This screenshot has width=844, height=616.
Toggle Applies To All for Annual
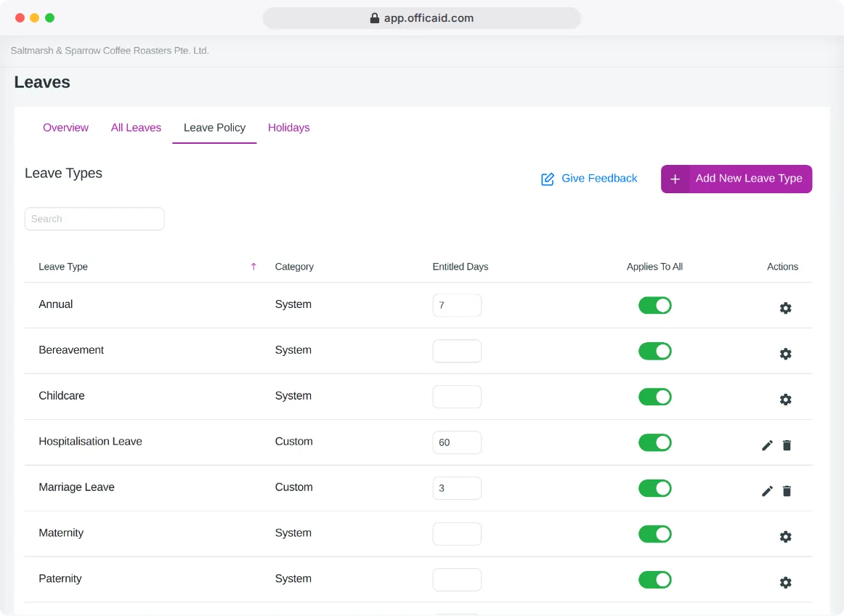click(x=654, y=305)
